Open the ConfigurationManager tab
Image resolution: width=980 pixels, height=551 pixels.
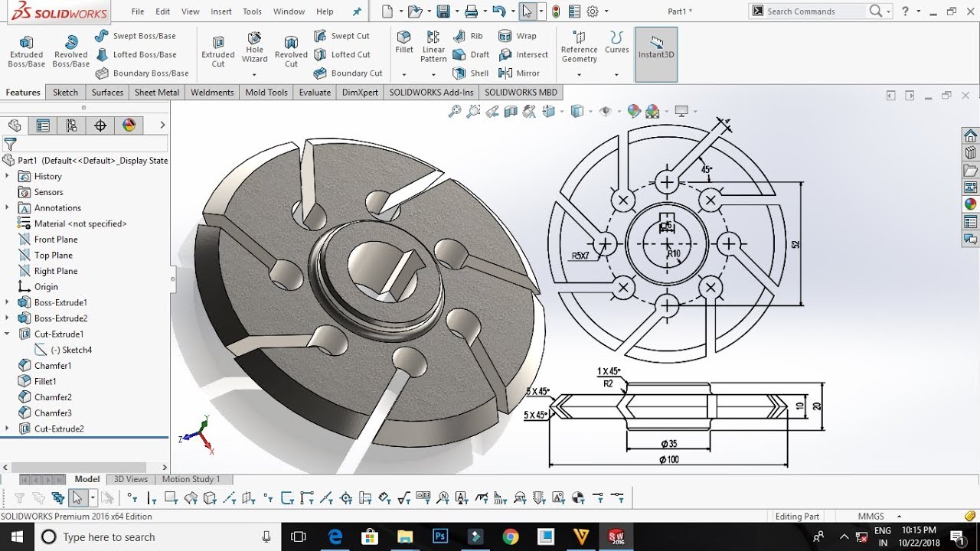(x=71, y=126)
